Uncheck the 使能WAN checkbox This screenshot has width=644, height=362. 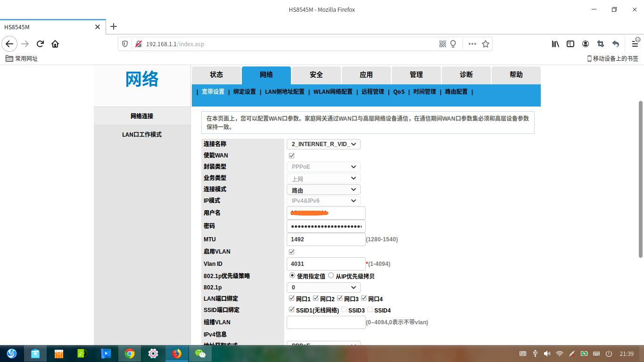click(x=291, y=155)
